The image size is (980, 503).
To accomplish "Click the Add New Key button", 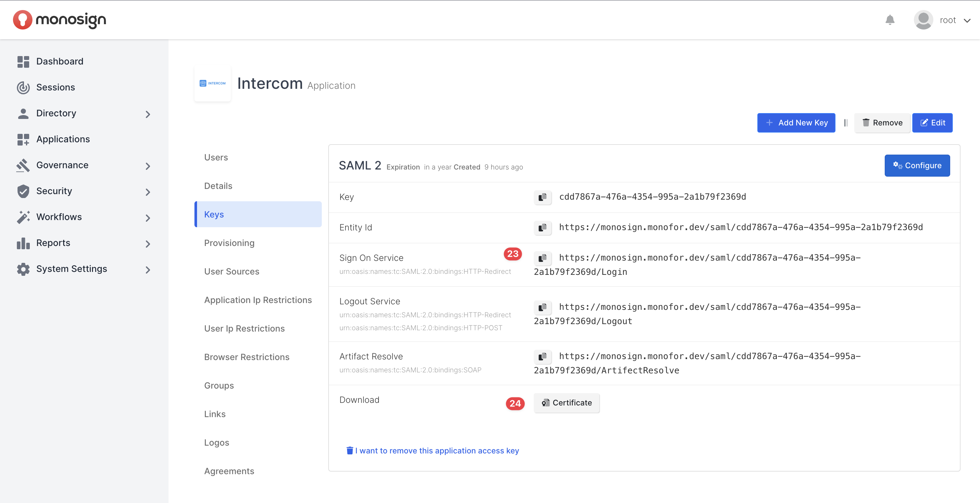I will pyautogui.click(x=796, y=123).
